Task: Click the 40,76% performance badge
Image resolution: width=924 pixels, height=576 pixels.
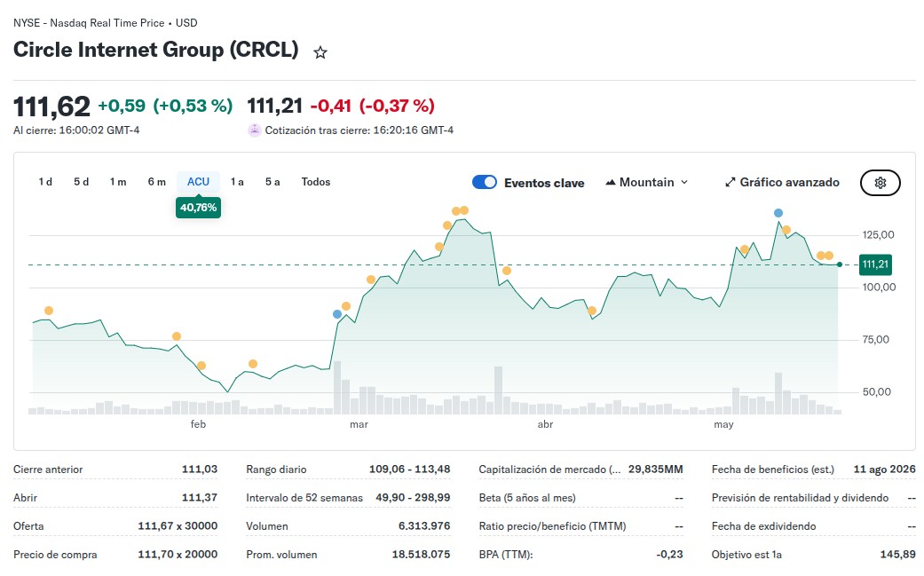Action: [199, 208]
